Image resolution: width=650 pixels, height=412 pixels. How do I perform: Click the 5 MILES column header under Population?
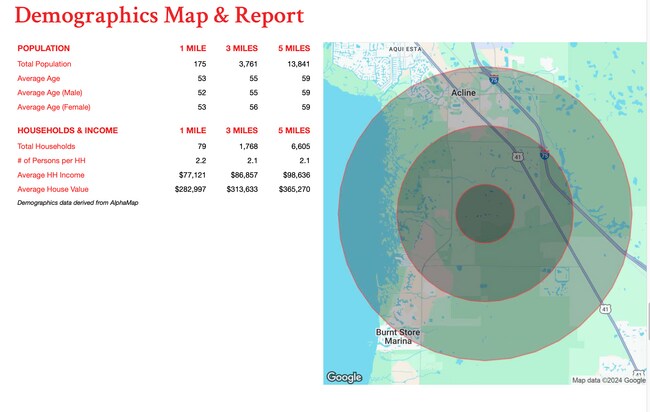click(x=294, y=48)
